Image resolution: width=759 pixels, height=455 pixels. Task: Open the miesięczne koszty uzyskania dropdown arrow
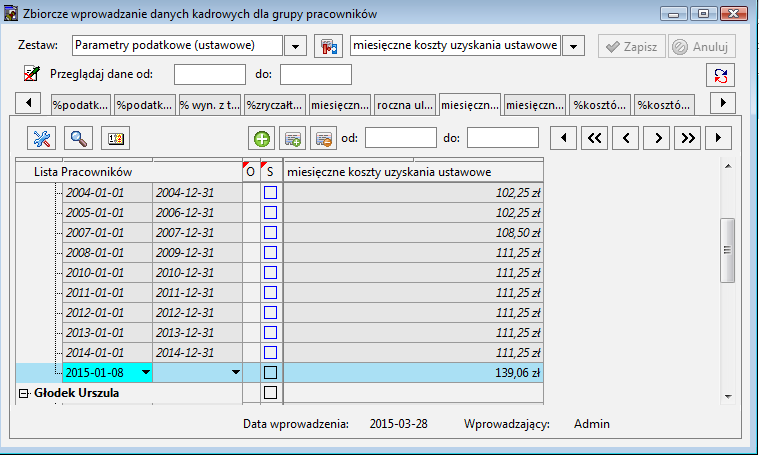[x=573, y=46]
